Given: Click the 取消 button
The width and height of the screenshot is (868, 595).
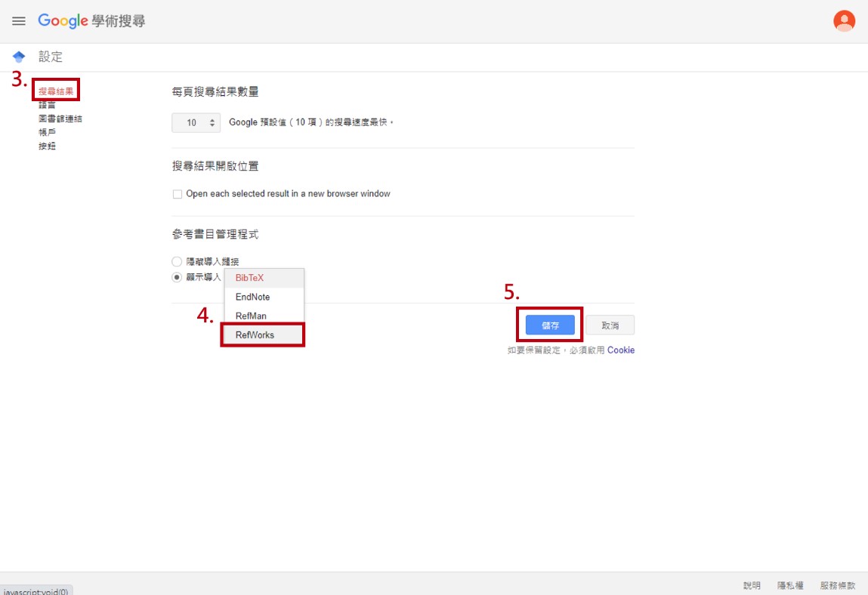Looking at the screenshot, I should point(610,325).
